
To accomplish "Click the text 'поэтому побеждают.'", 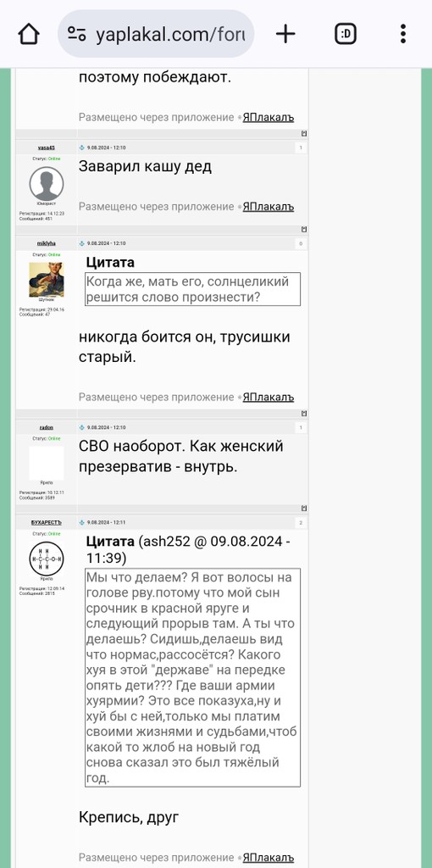I will [155, 77].
